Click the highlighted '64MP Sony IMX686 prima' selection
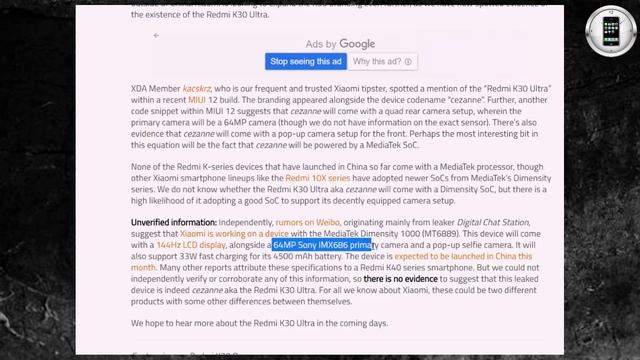This screenshot has width=640, height=360. click(x=322, y=245)
